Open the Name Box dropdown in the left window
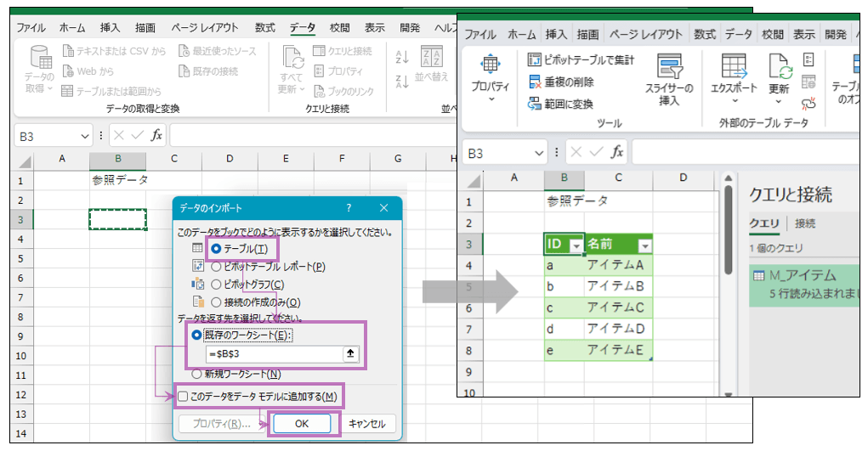Screen dimensions: 868x451 tap(85, 136)
